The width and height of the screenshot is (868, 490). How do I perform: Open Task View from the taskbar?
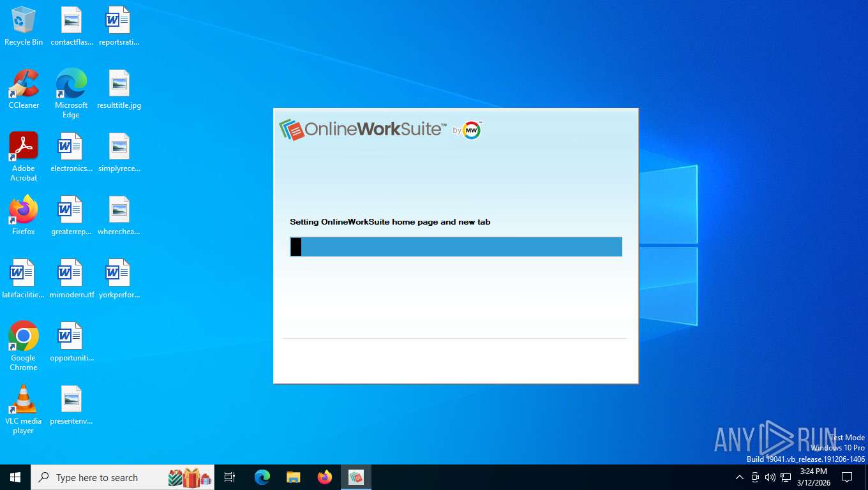[x=230, y=477]
